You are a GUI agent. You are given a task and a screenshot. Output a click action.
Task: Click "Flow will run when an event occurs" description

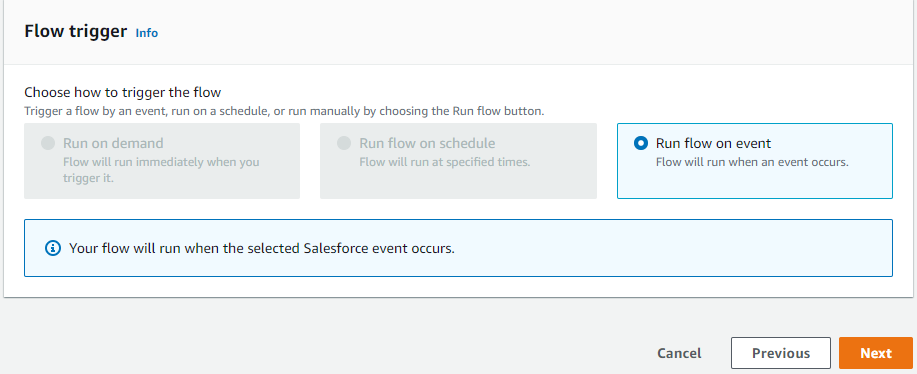tap(752, 162)
